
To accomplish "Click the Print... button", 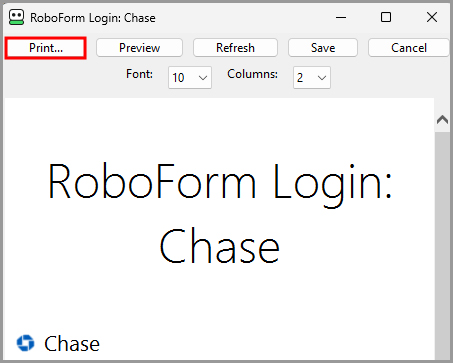I will click(46, 48).
